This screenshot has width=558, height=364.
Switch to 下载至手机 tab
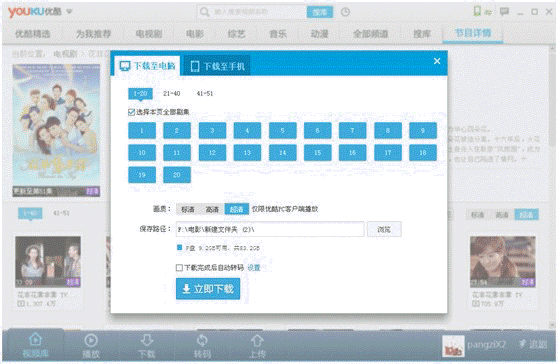pyautogui.click(x=217, y=66)
